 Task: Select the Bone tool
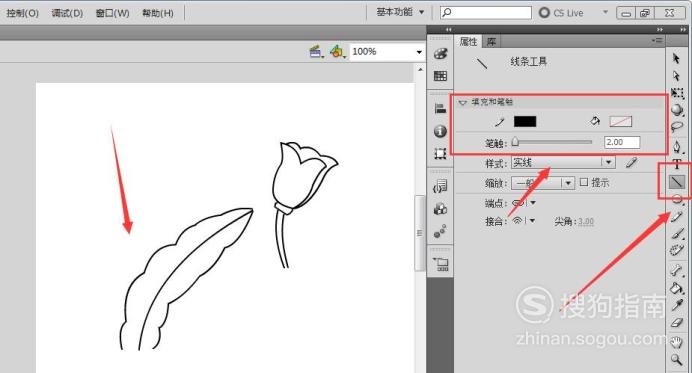(677, 270)
